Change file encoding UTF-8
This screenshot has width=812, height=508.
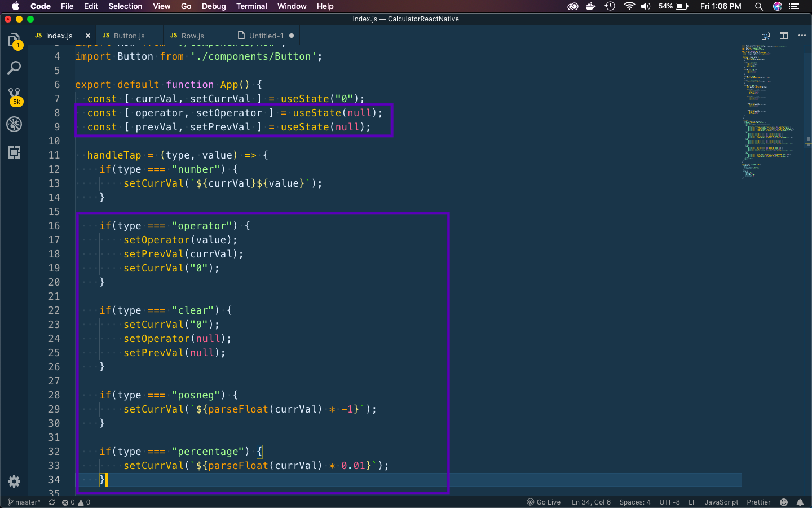click(669, 502)
